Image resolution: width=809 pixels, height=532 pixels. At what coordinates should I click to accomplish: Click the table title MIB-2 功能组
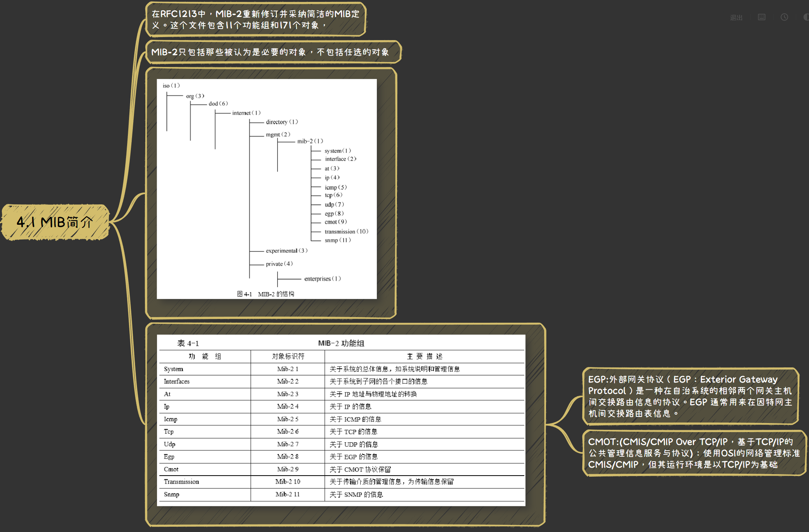[x=341, y=343]
